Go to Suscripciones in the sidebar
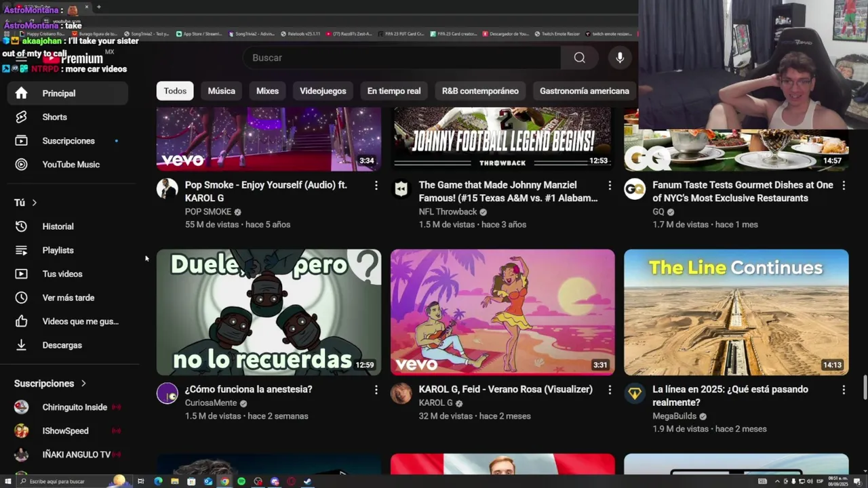This screenshot has width=868, height=488. (x=67, y=141)
